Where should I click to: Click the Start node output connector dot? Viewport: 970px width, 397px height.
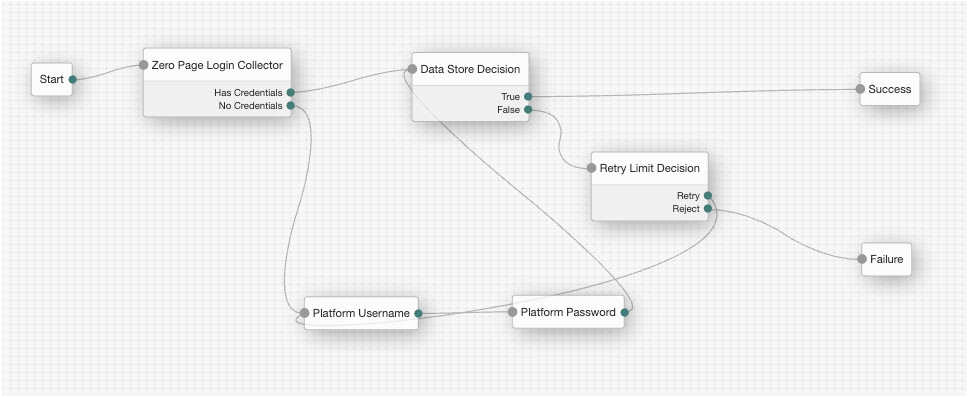click(x=72, y=79)
